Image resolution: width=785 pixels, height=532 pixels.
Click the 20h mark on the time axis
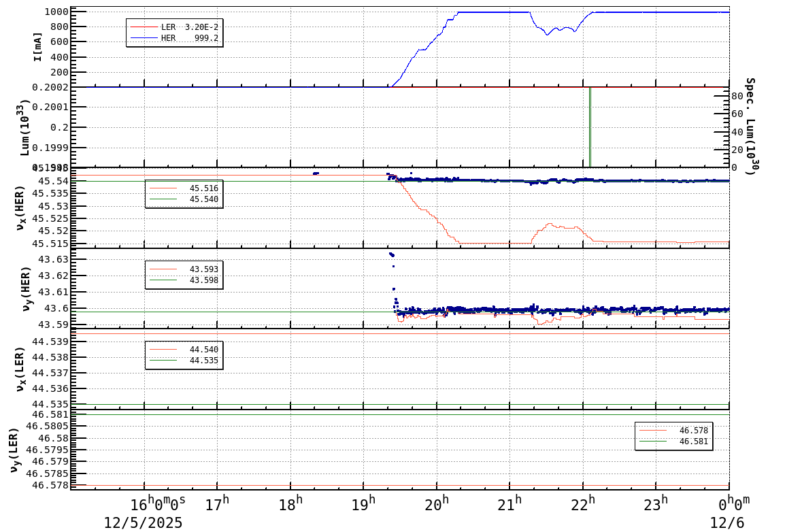(x=435, y=503)
